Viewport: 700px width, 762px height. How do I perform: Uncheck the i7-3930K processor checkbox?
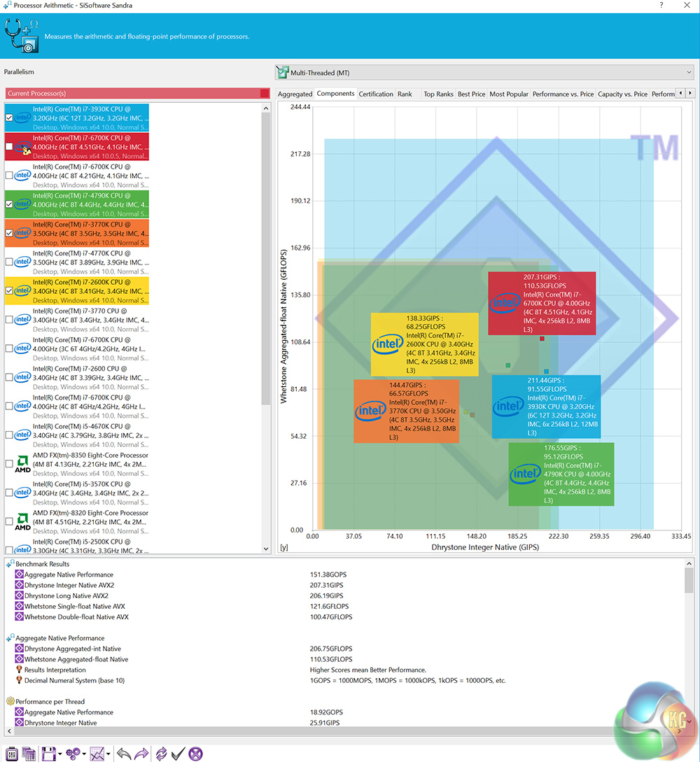[x=9, y=118]
